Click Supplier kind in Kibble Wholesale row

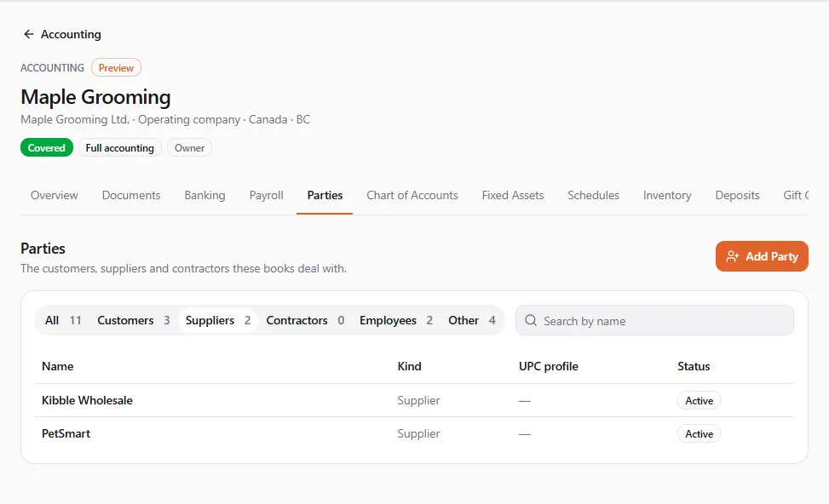coord(418,400)
